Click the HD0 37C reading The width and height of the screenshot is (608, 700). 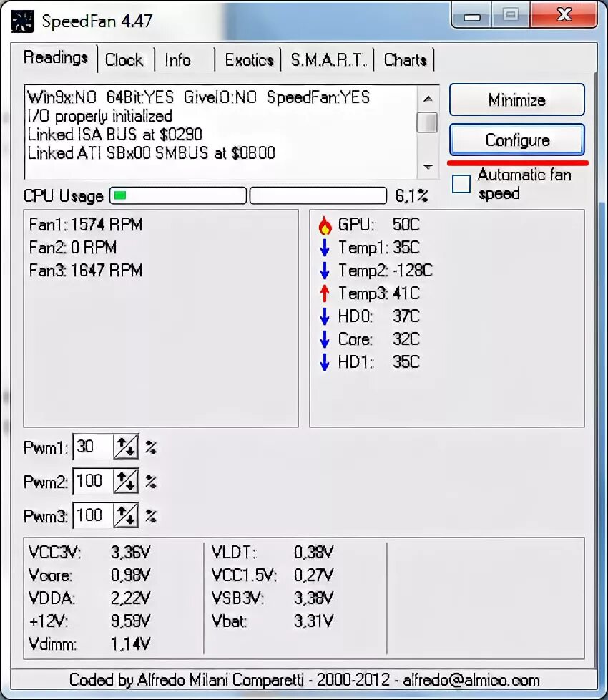[x=379, y=316]
